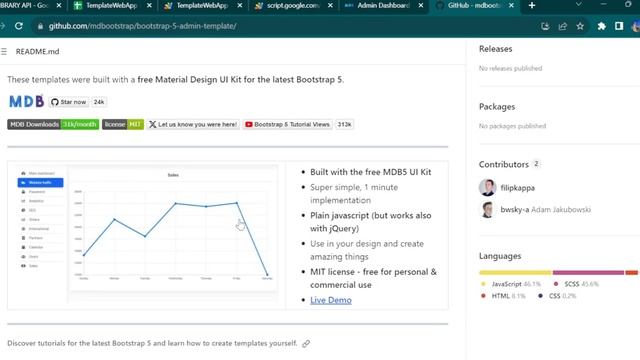Open the Releases heading link
The height and width of the screenshot is (360, 640).
496,49
